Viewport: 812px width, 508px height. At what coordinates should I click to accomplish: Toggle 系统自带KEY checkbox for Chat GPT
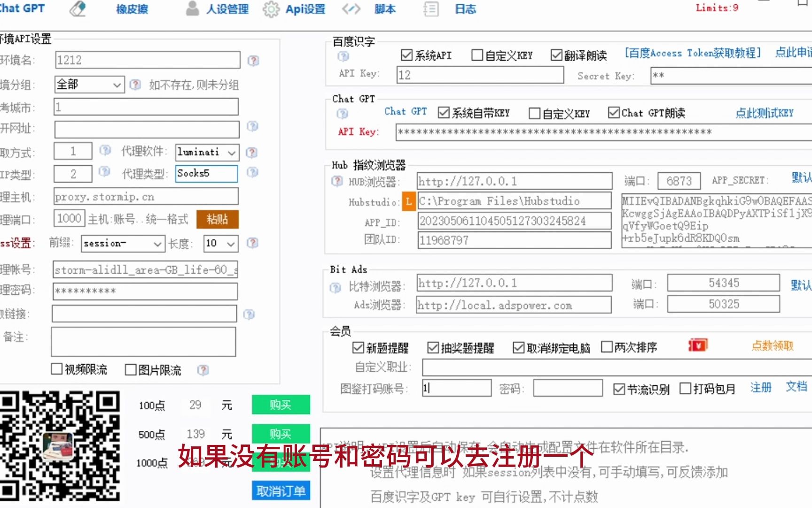[x=443, y=113]
